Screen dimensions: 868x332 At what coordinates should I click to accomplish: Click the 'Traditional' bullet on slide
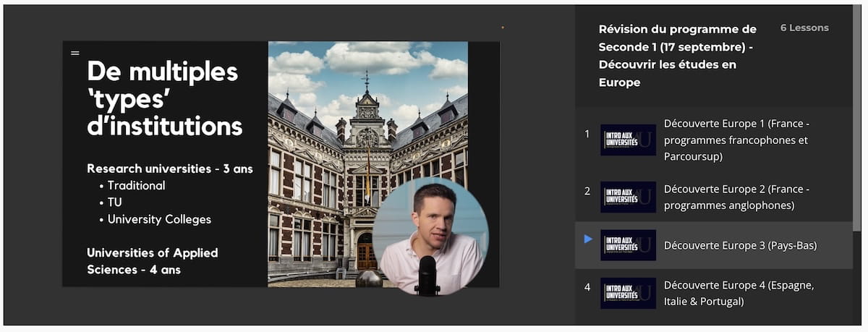point(136,185)
